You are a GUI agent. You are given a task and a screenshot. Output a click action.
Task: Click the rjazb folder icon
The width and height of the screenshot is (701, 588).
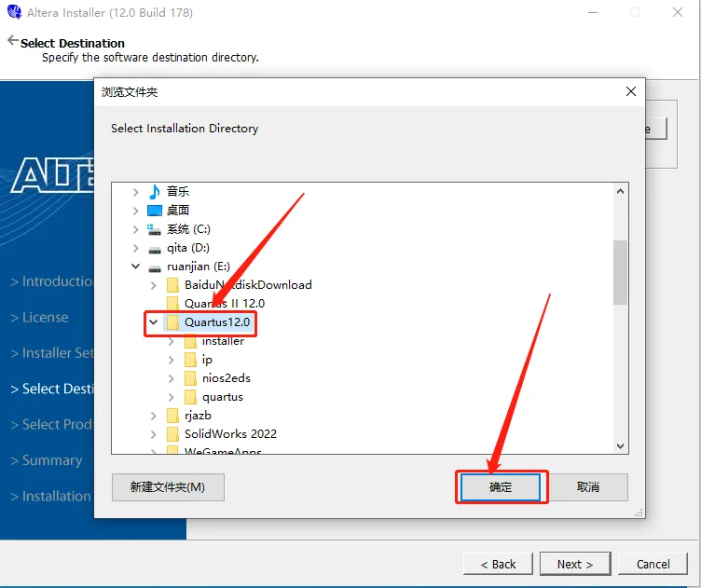click(172, 416)
